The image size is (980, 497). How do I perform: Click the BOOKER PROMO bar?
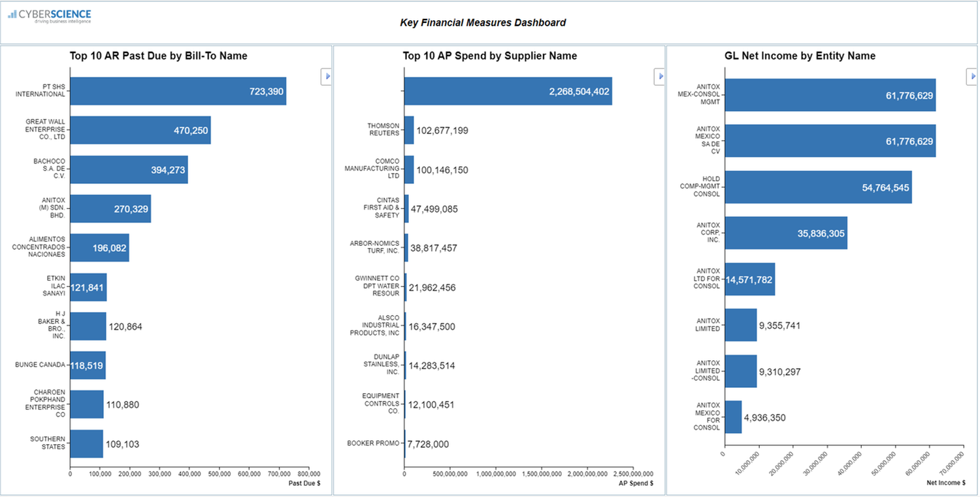(406, 443)
